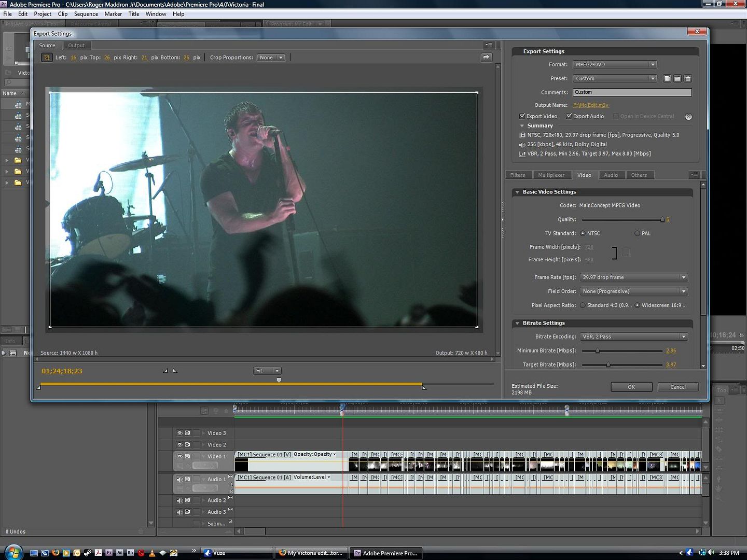Switch to the Multiplexer tab
Screen dimensions: 747x560
[551, 175]
